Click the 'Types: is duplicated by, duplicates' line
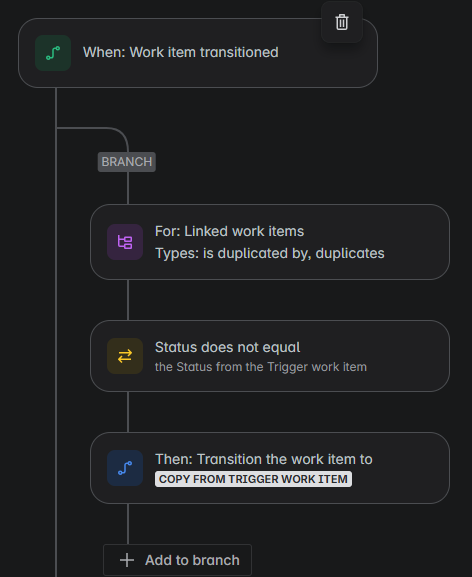Image resolution: width=472 pixels, height=577 pixels. (x=270, y=253)
